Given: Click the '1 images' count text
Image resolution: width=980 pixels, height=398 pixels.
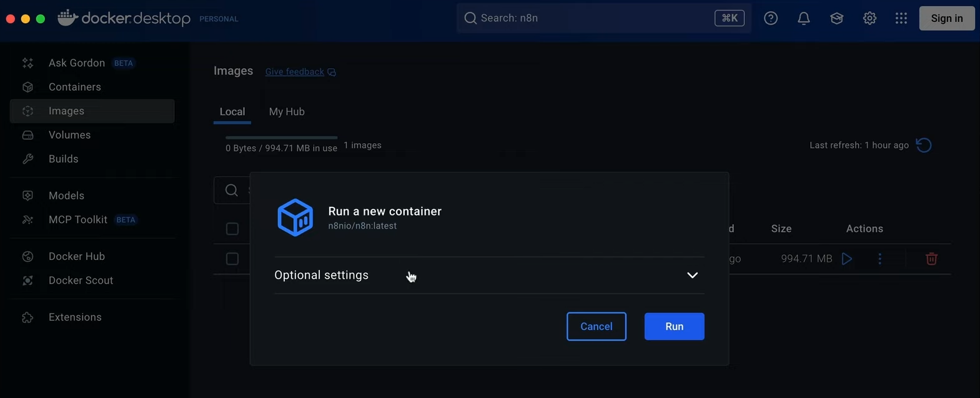Looking at the screenshot, I should pyautogui.click(x=362, y=145).
